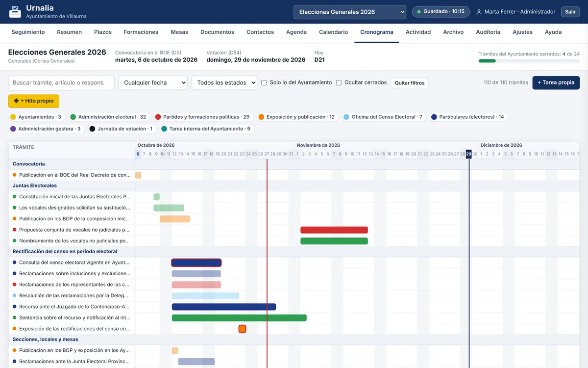Select row Los vocales designados solicitan su sustitución
The height and width of the screenshot is (368, 588).
click(x=72, y=208)
